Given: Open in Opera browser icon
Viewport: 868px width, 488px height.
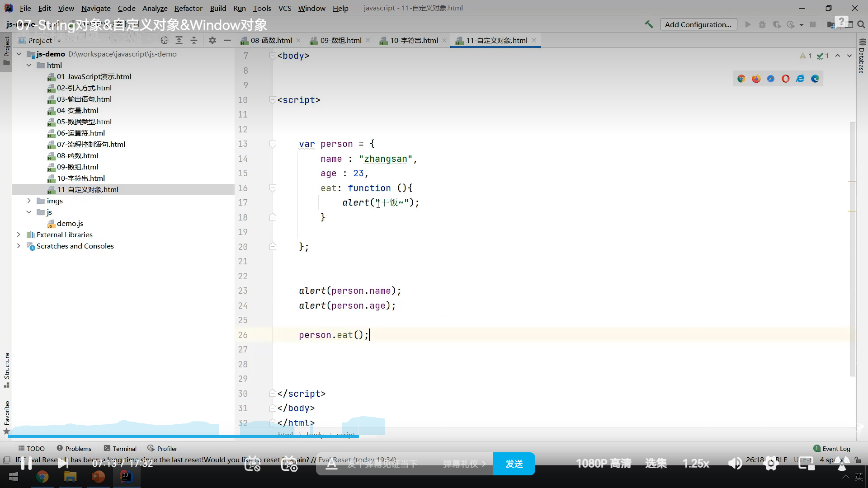Looking at the screenshot, I should [x=785, y=79].
